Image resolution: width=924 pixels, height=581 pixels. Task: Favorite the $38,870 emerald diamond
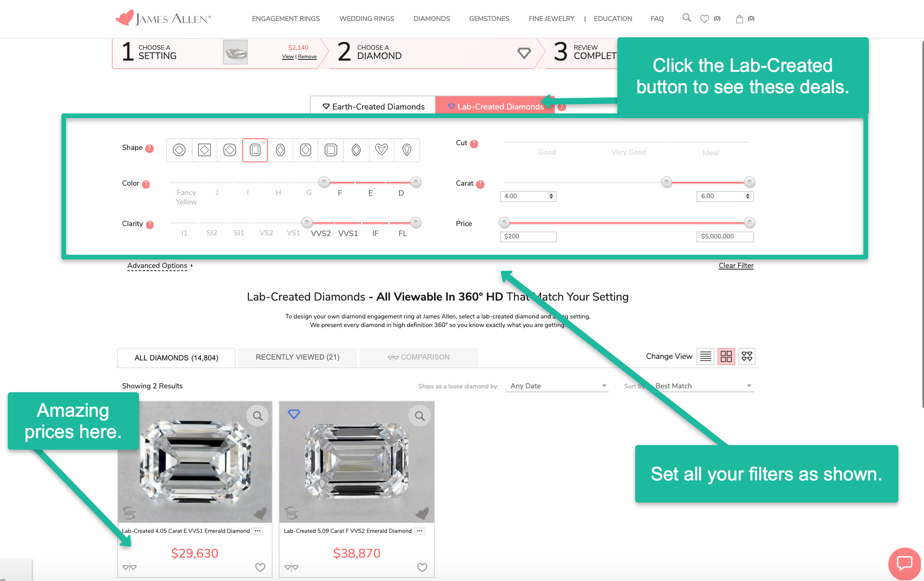422,567
